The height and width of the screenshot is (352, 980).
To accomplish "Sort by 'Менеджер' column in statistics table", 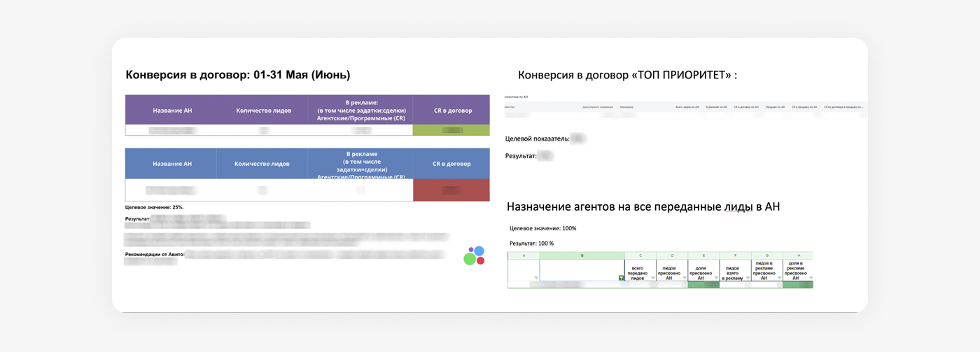I will (x=626, y=107).
